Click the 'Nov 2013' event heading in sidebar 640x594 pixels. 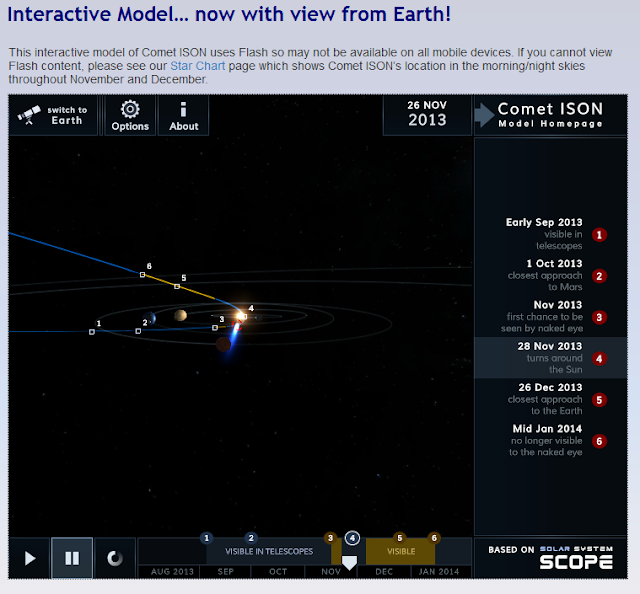558,305
